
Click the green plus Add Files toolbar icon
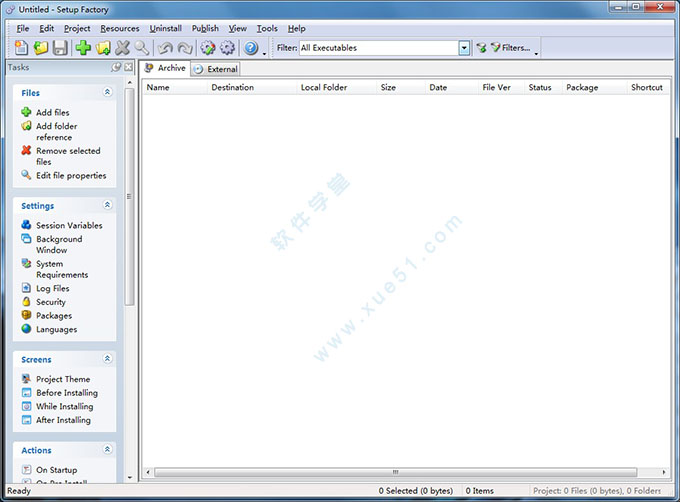pyautogui.click(x=83, y=48)
